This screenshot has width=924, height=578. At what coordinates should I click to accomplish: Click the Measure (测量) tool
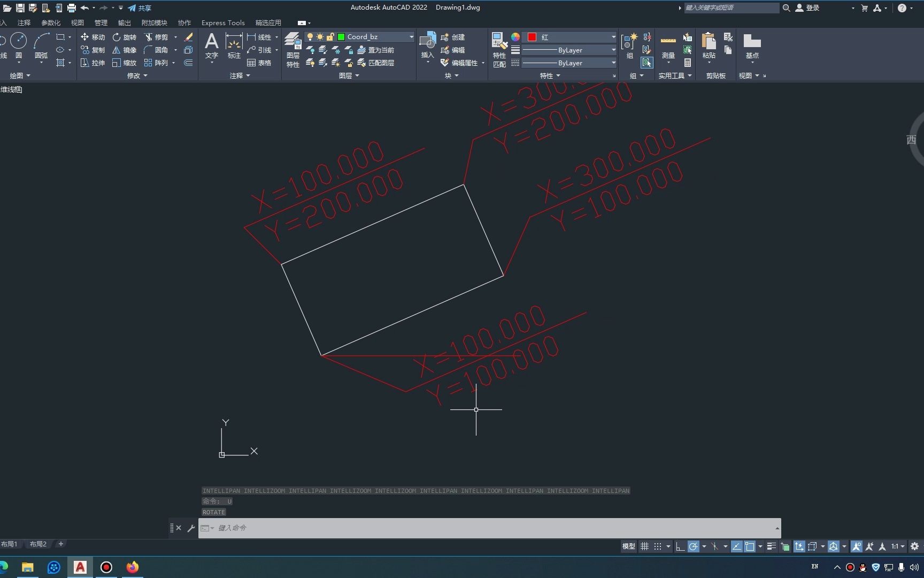(x=668, y=45)
